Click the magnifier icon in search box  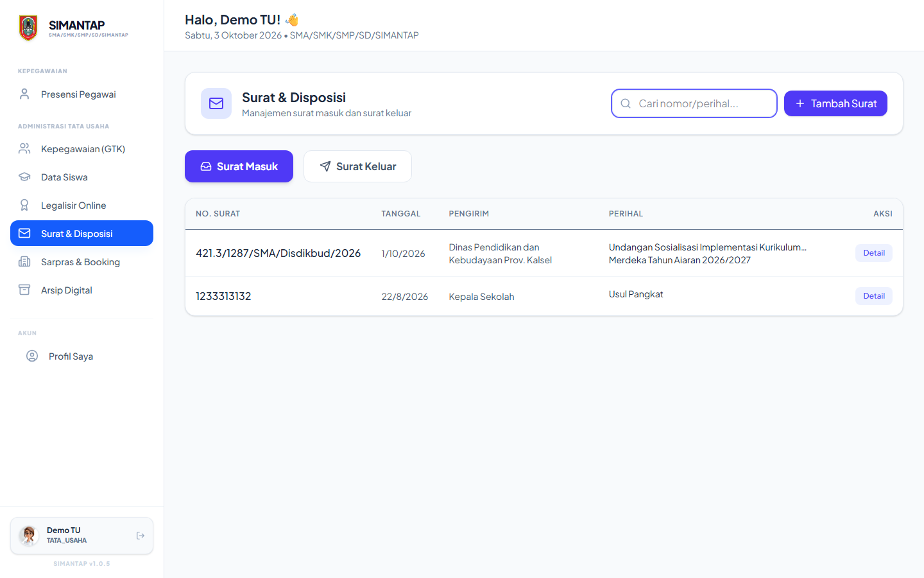click(626, 103)
